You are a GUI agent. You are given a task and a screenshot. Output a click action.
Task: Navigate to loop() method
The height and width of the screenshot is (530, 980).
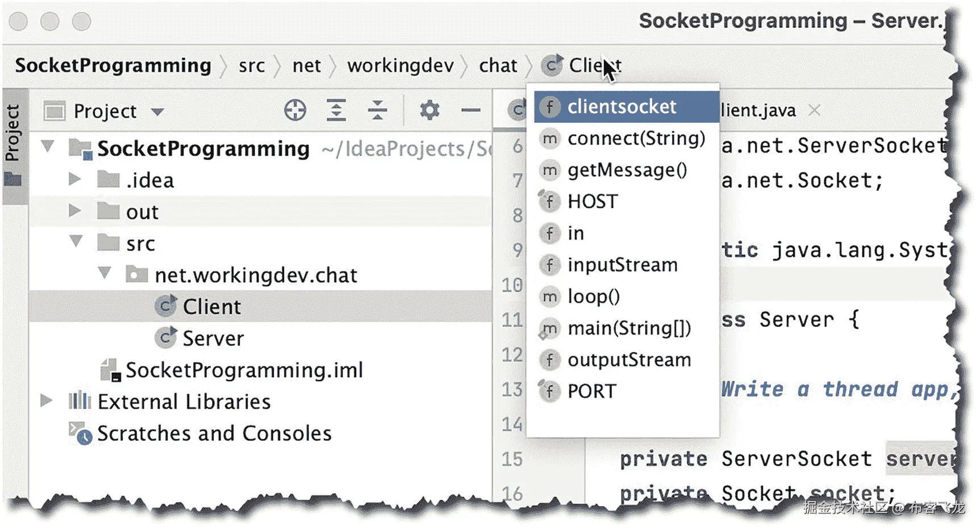tap(626, 297)
